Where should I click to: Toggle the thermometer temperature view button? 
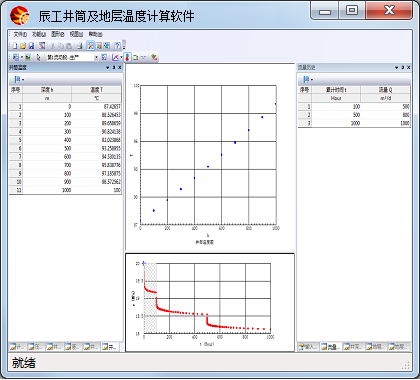coord(127,57)
